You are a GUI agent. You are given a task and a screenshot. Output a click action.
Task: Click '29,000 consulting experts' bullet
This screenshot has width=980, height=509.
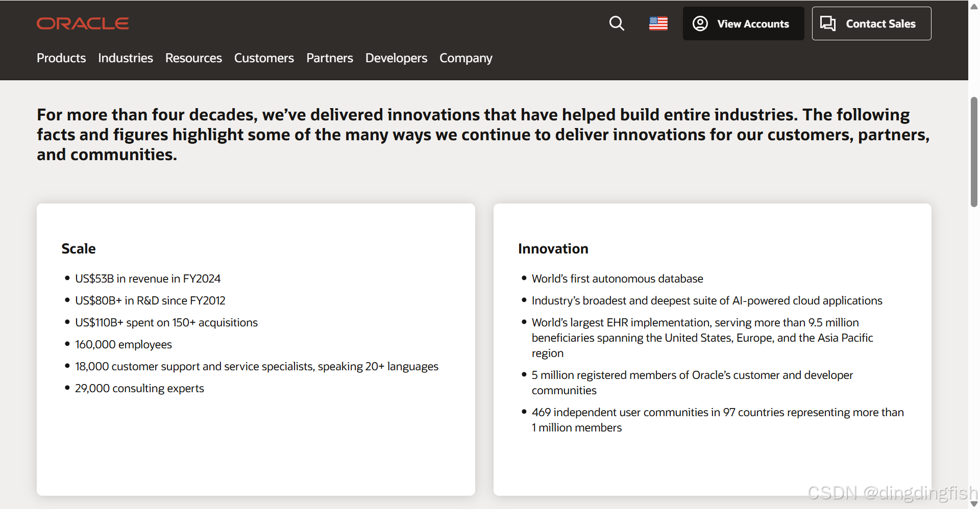coord(139,389)
